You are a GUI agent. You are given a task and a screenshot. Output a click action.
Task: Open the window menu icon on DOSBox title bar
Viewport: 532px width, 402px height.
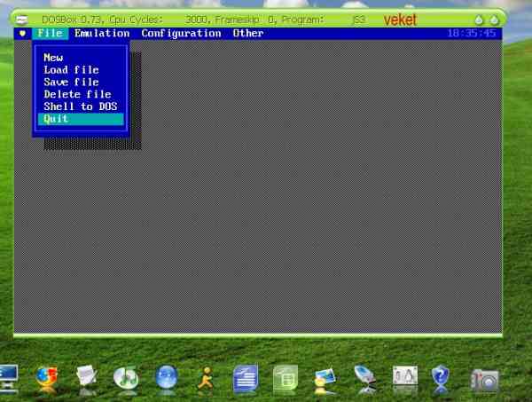[x=22, y=20]
